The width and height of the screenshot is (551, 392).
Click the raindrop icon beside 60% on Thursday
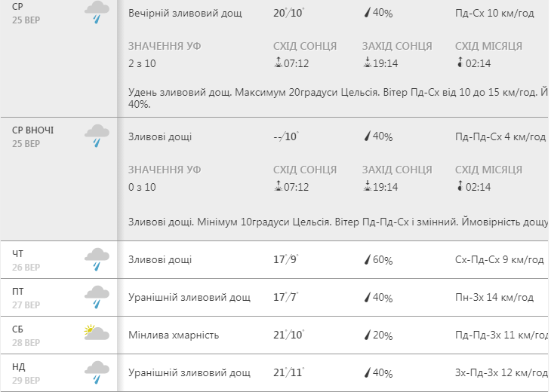pos(368,259)
